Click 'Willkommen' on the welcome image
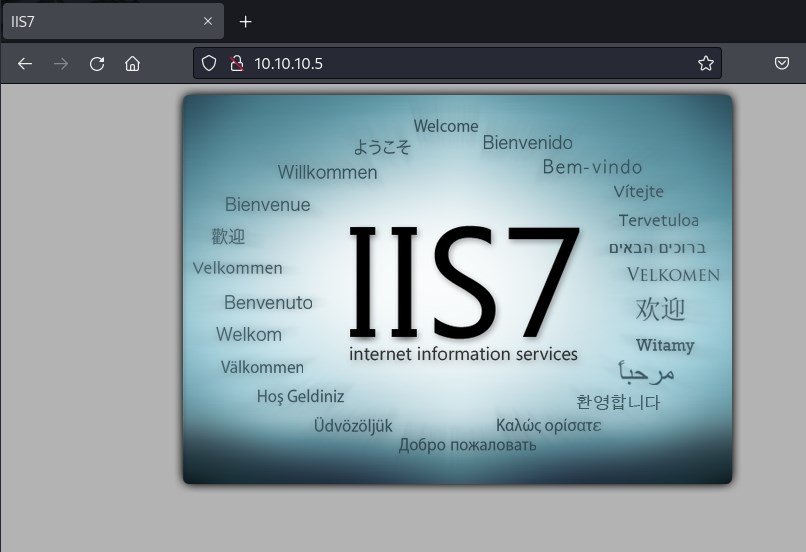 [x=327, y=172]
